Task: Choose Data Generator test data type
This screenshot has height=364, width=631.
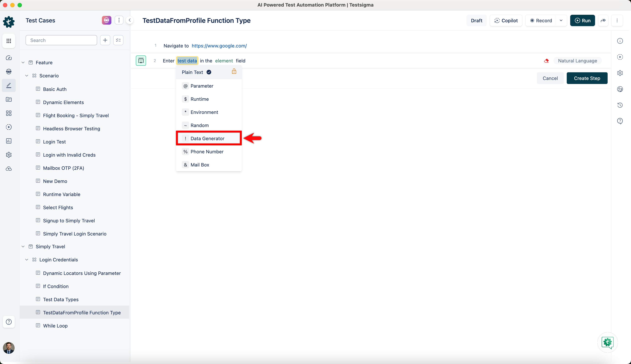Action: click(x=209, y=139)
